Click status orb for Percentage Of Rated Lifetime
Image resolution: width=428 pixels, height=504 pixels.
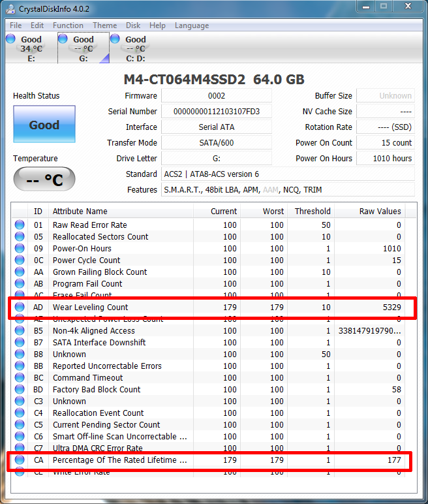pyautogui.click(x=20, y=460)
